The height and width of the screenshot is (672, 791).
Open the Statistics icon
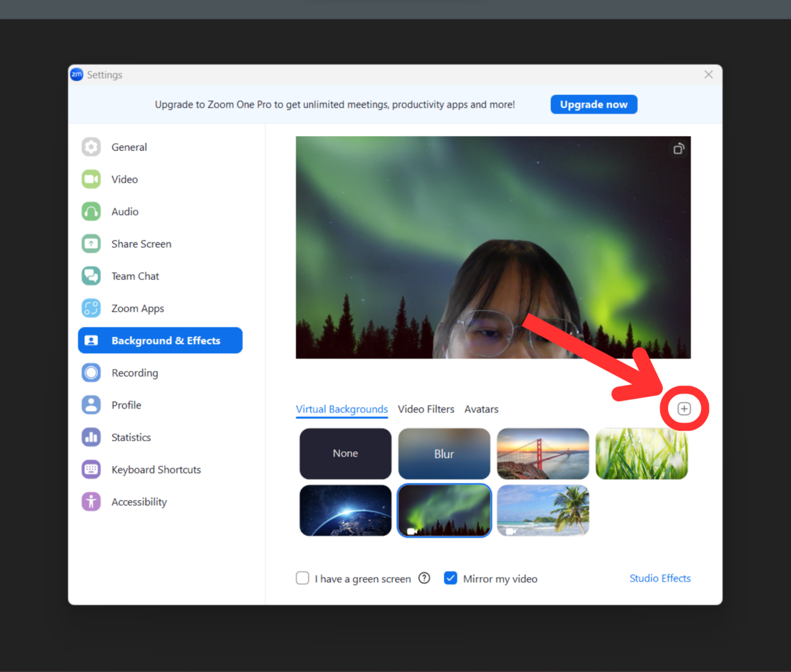point(91,437)
